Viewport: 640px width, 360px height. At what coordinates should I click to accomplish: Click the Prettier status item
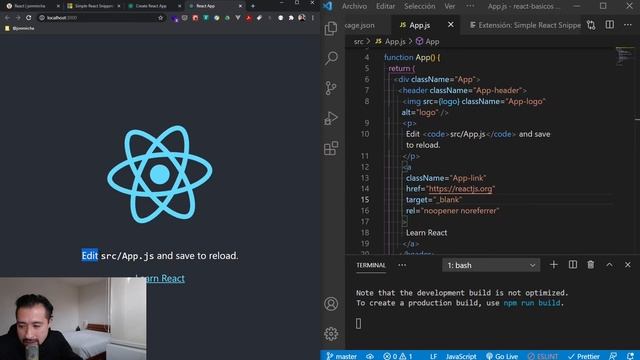[584, 356]
